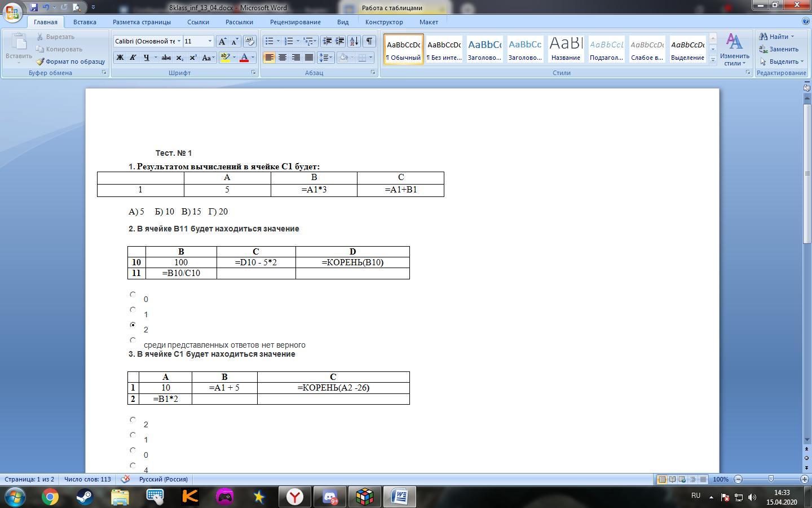812x508 pixels.
Task: Apply the Название style thumbnail
Action: click(x=566, y=49)
